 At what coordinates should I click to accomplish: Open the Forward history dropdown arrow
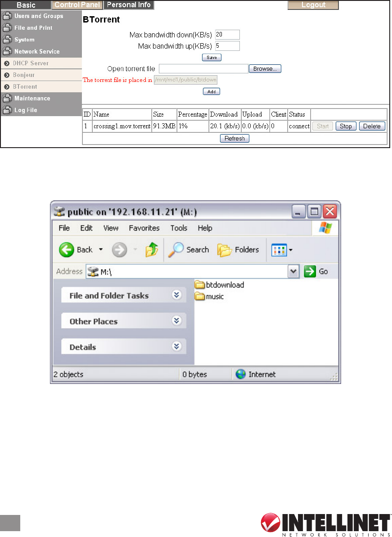click(x=135, y=249)
